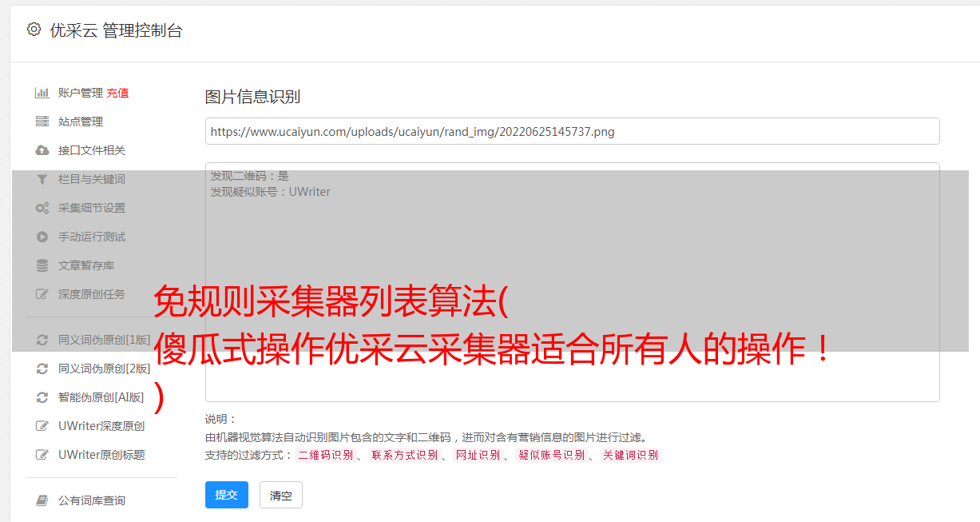Screen dimensions: 980x522
Task: Click the gear icon beside 优采云 管理控制台
Action: (34, 30)
